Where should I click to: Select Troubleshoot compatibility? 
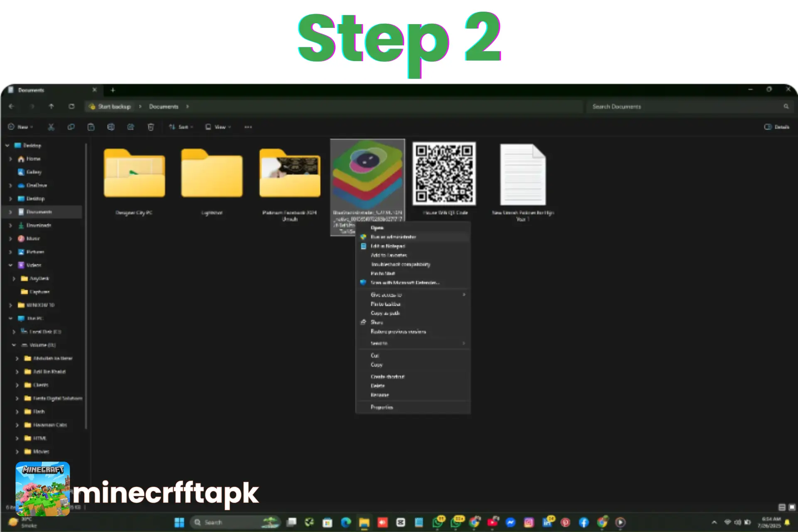413,264
